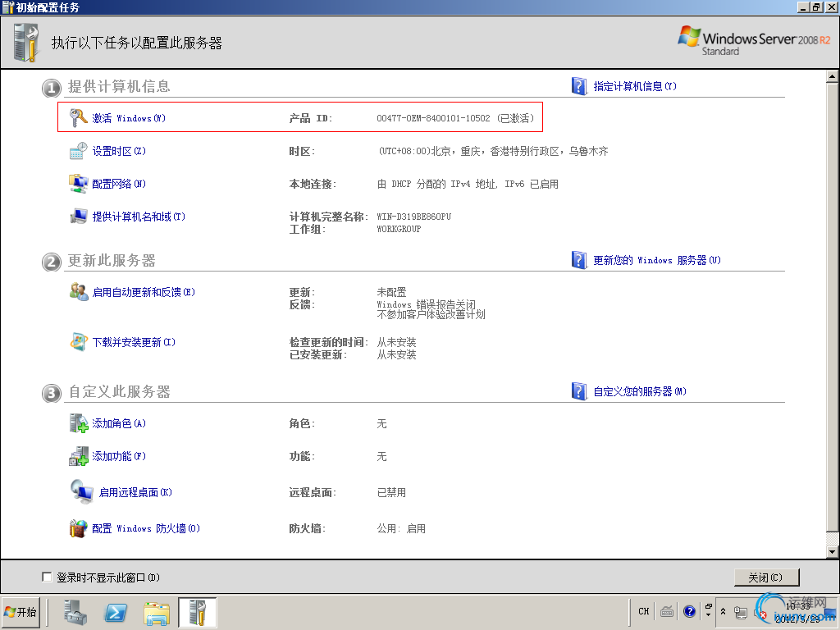Click help book icon beside 自定义您的服务器

(579, 391)
